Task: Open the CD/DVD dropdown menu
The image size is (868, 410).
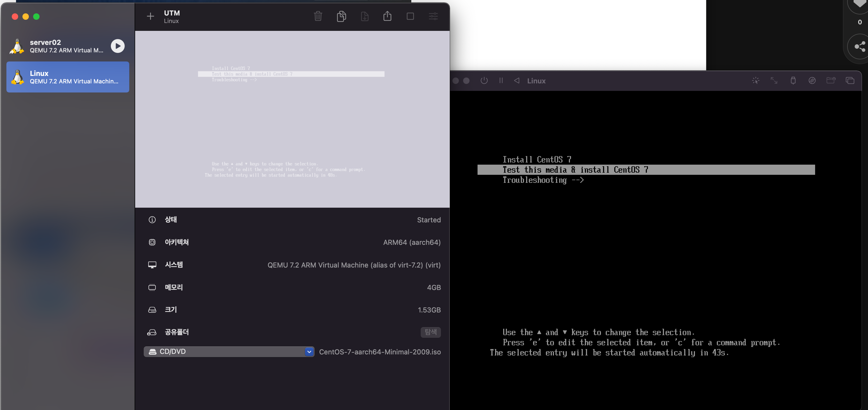Action: click(x=229, y=352)
